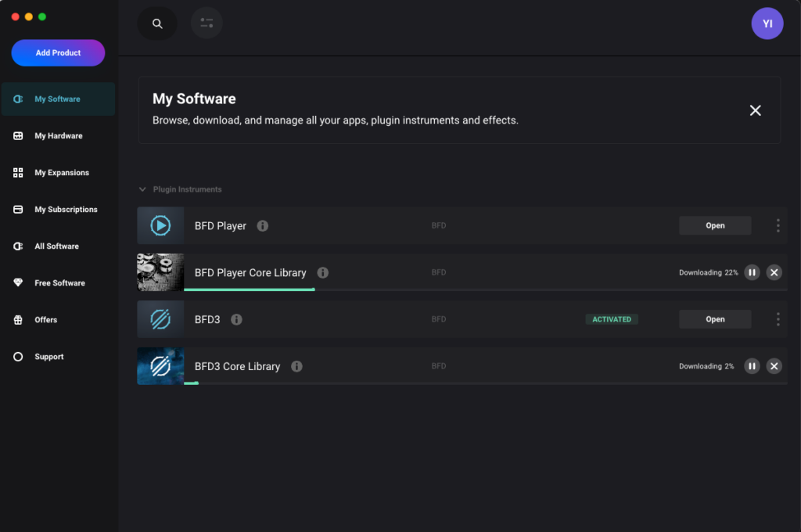The height and width of the screenshot is (532, 801).
Task: Click the BFD3 logo thumbnail
Action: coord(160,319)
